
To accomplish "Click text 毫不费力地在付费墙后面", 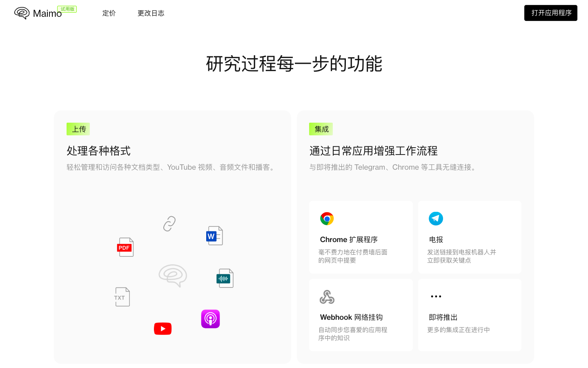I will 353,252.
